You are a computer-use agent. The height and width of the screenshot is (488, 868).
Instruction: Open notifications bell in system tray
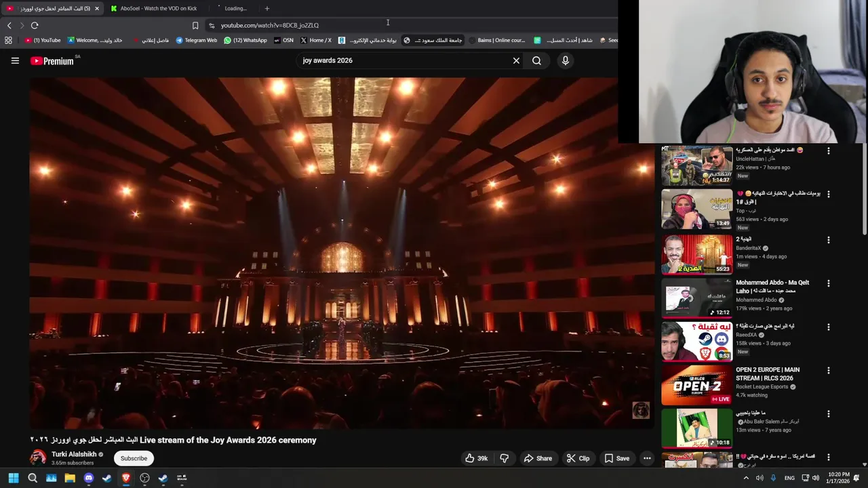(x=856, y=478)
